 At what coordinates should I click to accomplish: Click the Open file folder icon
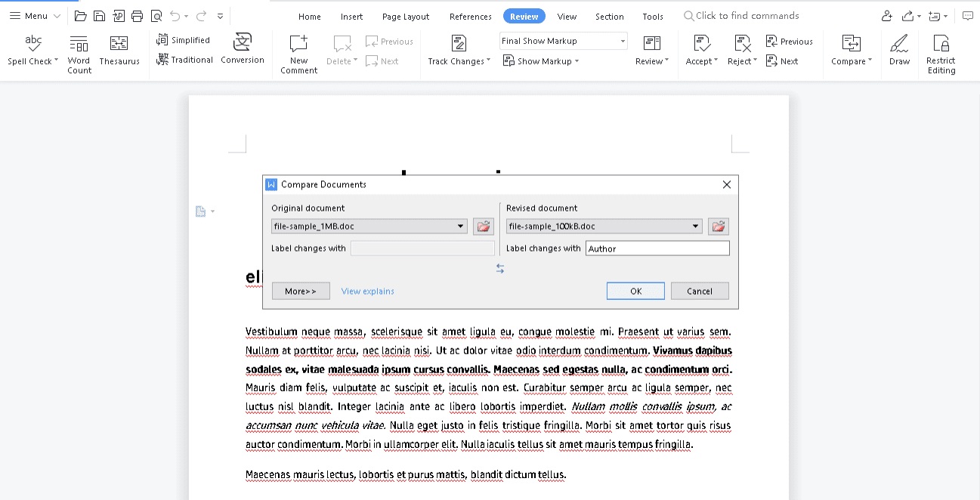80,16
